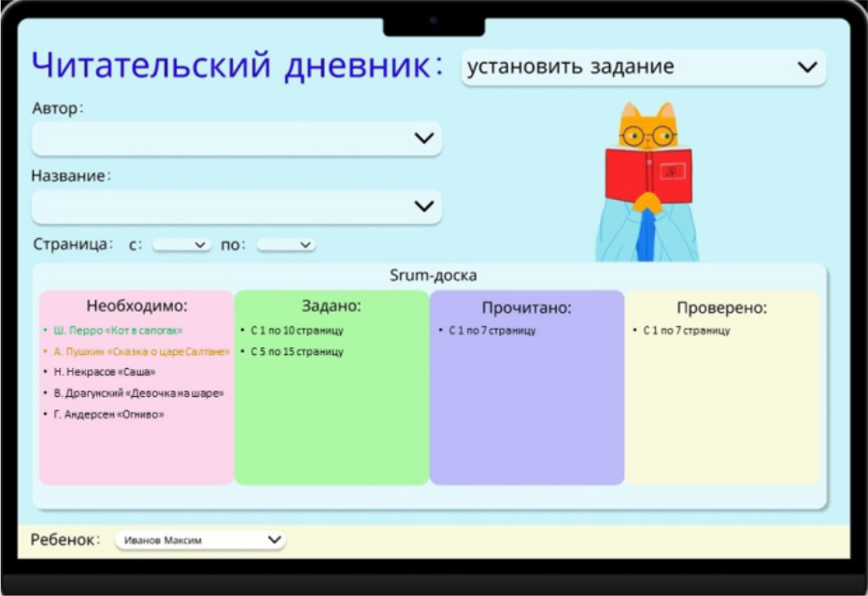Click the purple Прочитано column header

tap(526, 307)
